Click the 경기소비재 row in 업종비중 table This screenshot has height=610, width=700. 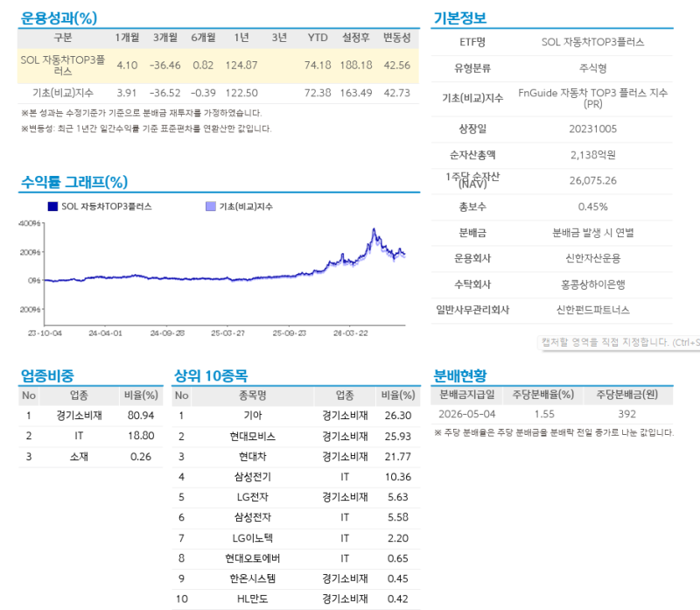[x=91, y=416]
